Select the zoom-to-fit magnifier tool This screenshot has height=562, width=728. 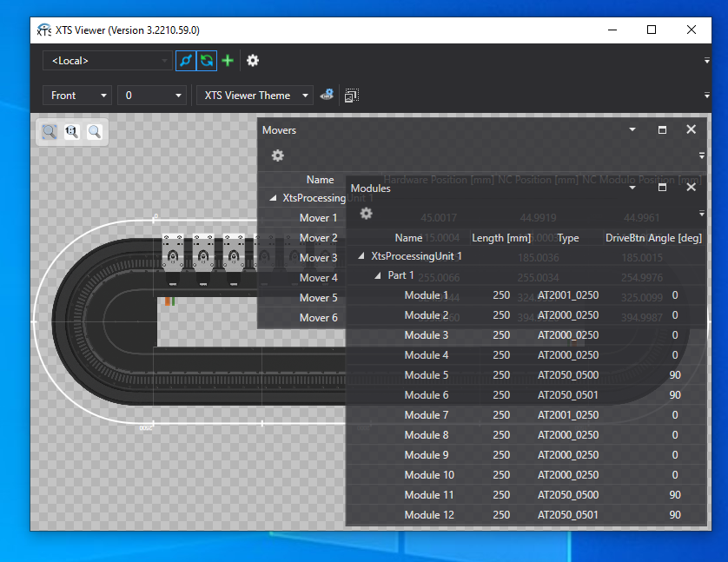point(50,132)
